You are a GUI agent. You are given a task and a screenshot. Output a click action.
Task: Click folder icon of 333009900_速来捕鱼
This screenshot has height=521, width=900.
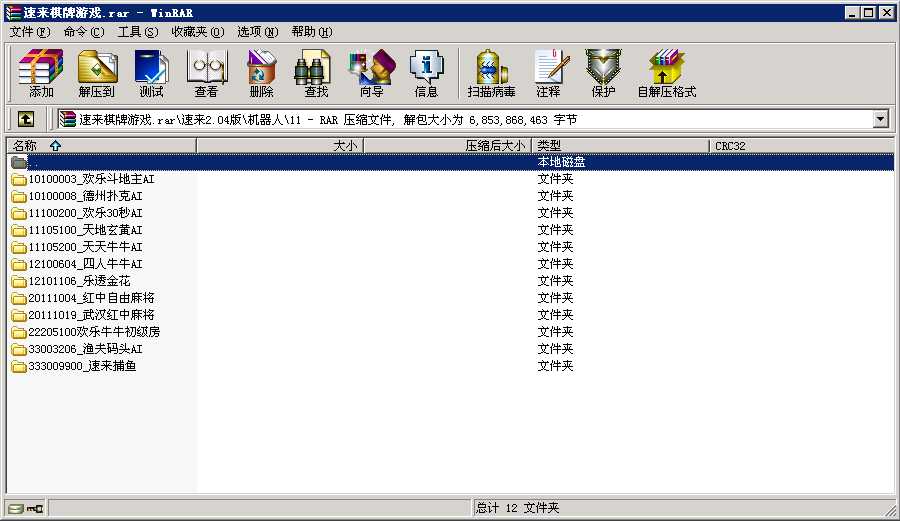[x=19, y=366]
